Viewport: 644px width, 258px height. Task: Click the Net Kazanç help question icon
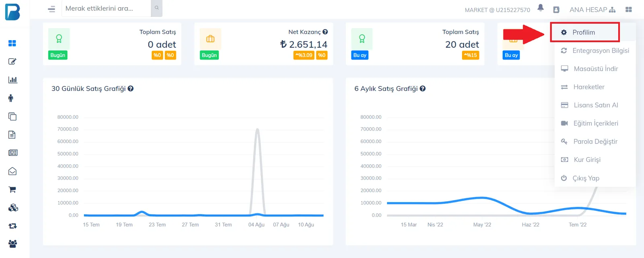pos(325,32)
